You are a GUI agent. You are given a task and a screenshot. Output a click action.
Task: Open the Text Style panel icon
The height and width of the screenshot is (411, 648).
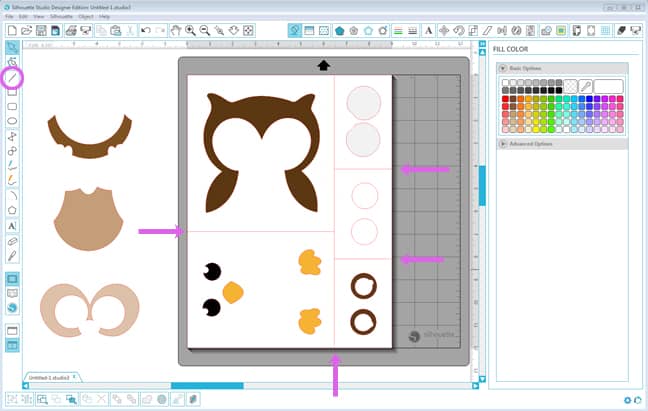427,31
